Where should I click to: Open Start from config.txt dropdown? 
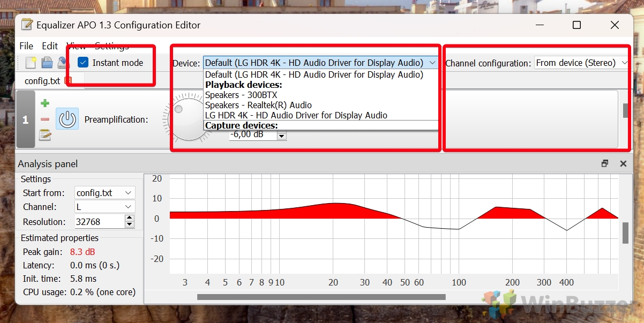104,193
